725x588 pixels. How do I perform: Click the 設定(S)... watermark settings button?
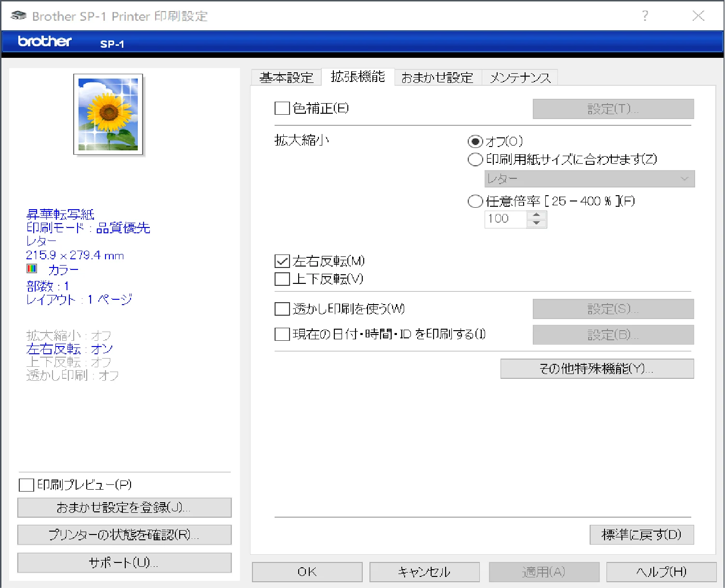[x=613, y=309]
